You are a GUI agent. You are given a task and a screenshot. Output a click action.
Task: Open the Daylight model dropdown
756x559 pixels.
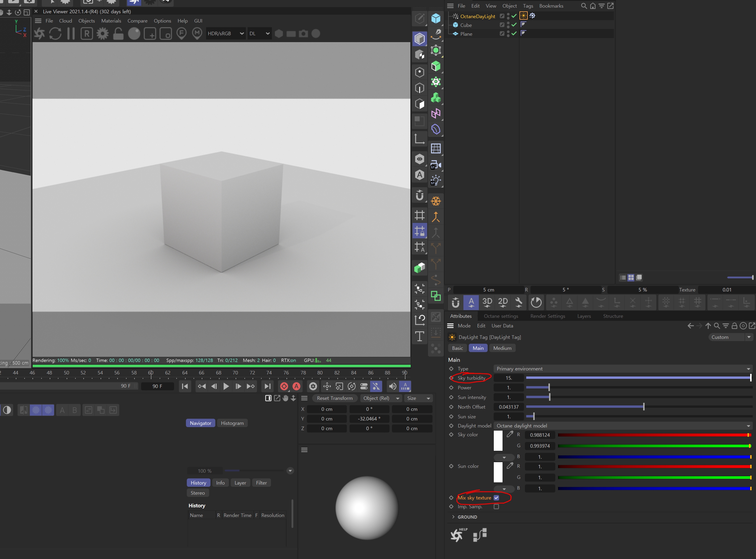coord(623,426)
